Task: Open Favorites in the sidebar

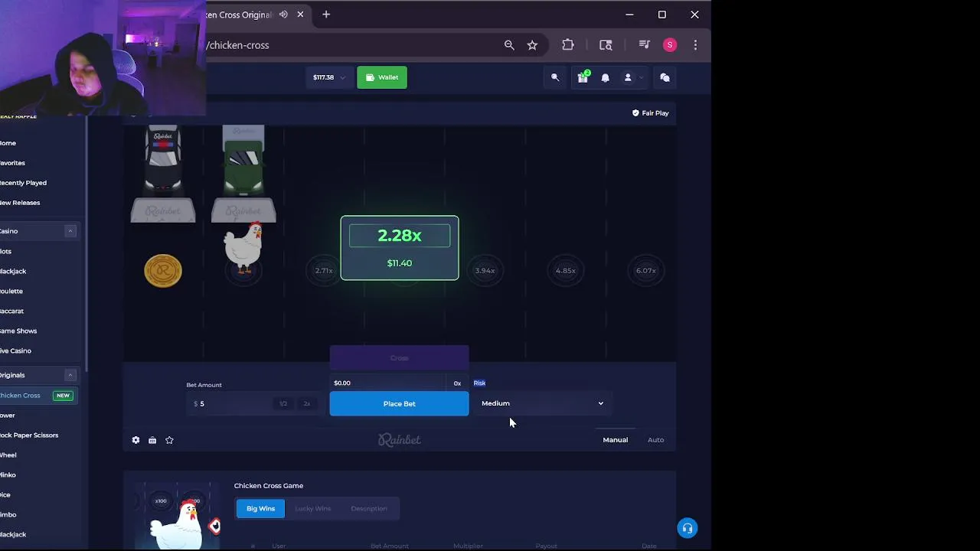Action: 12,163
